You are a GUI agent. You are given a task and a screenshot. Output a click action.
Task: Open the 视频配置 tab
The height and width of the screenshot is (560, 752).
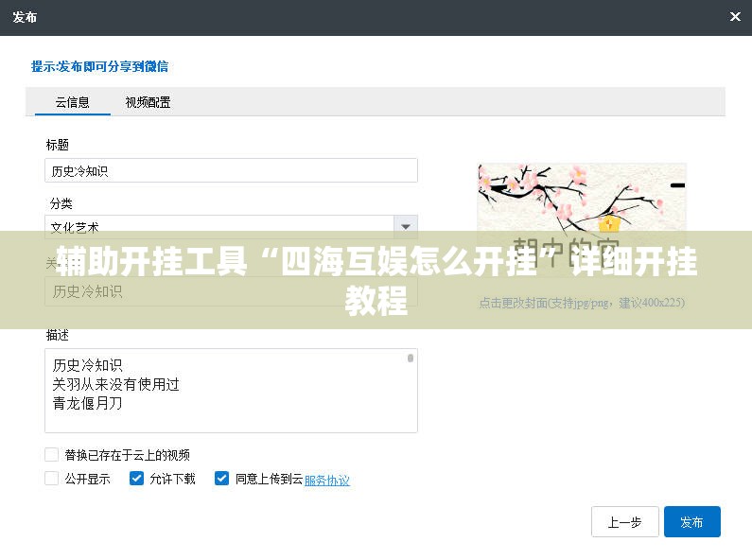[148, 102]
